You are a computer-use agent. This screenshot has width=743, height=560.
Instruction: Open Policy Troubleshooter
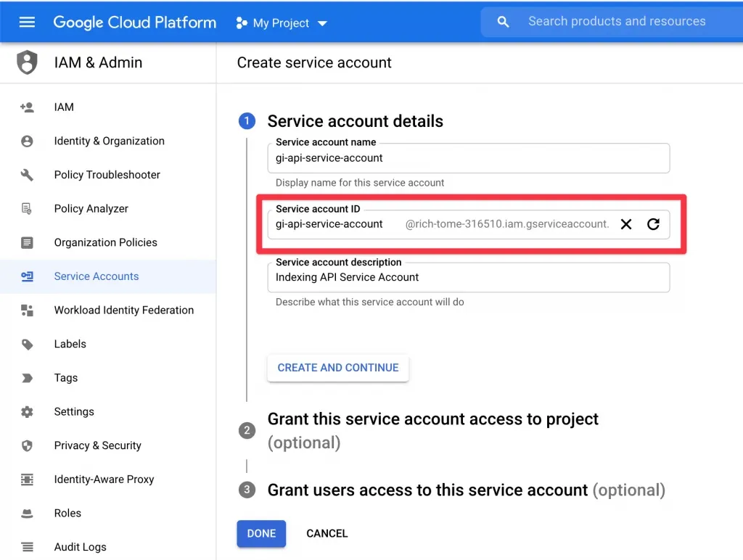(107, 175)
